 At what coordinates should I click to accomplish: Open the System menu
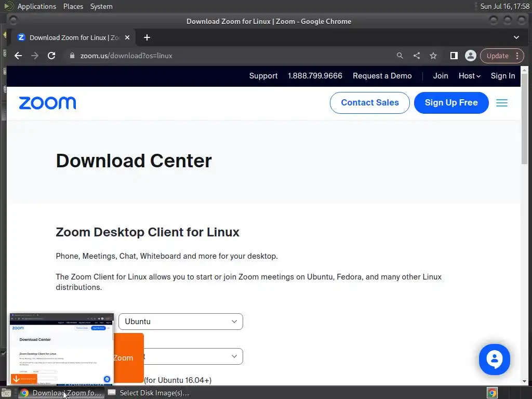[101, 6]
